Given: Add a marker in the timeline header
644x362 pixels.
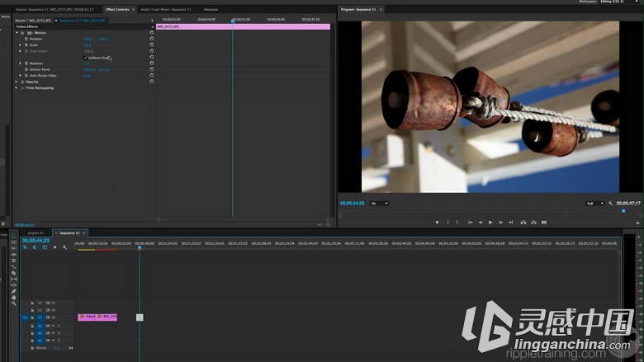Looking at the screenshot, I should point(54,247).
